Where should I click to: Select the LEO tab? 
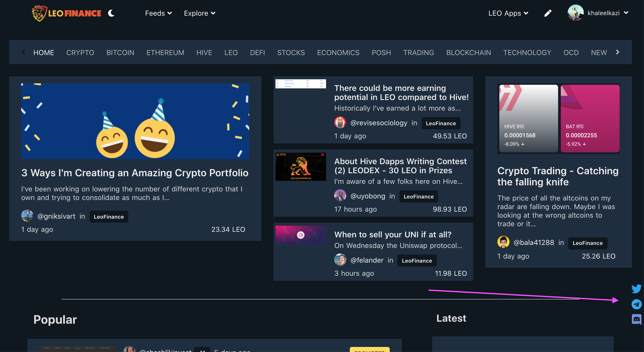click(x=231, y=53)
